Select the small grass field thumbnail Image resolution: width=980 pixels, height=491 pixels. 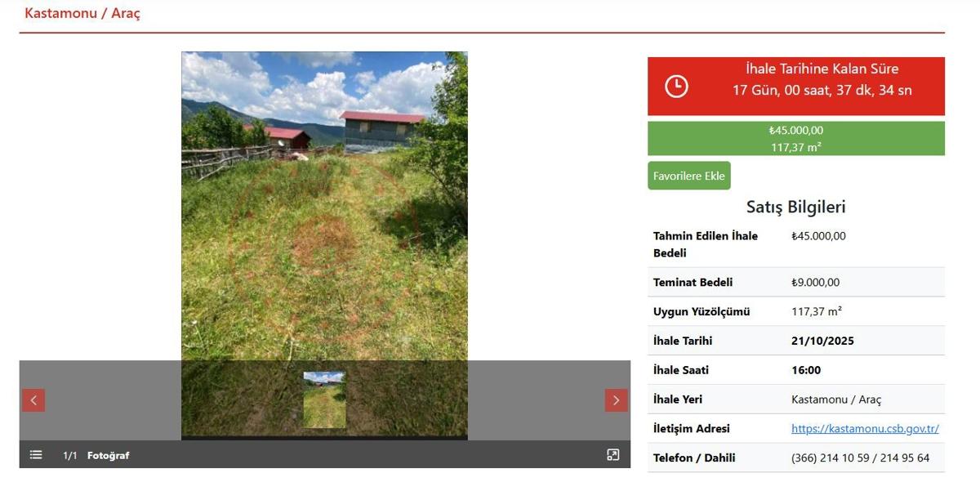coord(324,400)
